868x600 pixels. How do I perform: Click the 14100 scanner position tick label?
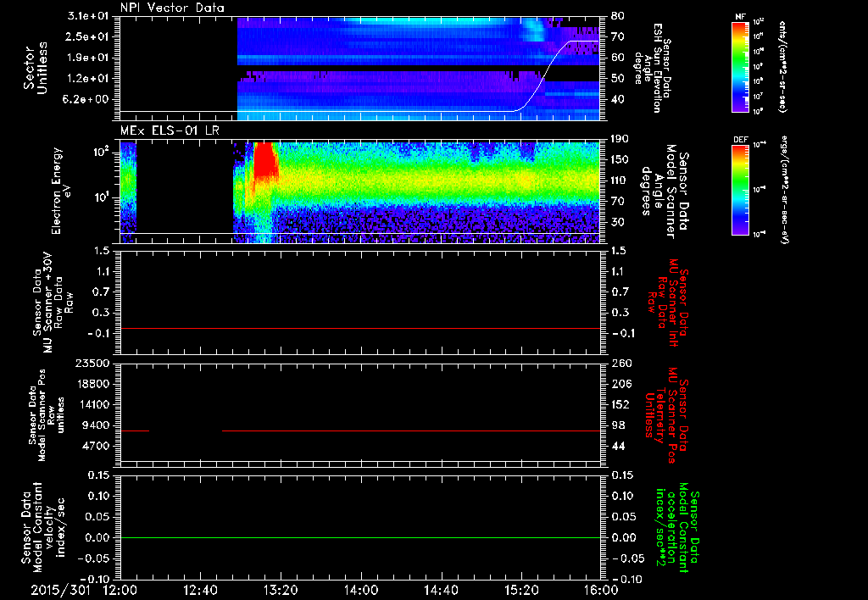(x=93, y=404)
